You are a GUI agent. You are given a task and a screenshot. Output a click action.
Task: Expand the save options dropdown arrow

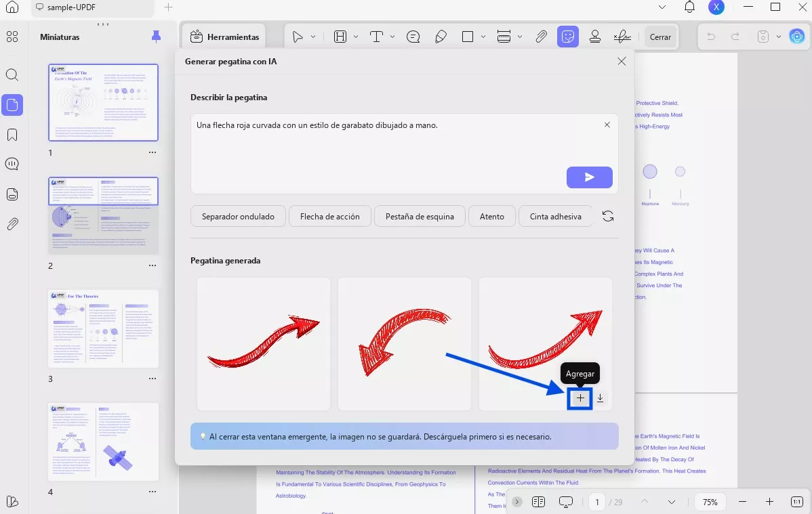tap(778, 37)
